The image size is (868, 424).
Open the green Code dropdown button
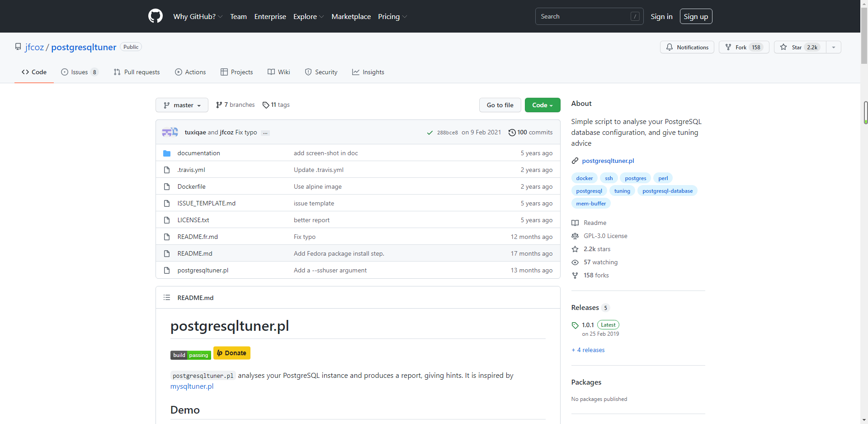542,105
